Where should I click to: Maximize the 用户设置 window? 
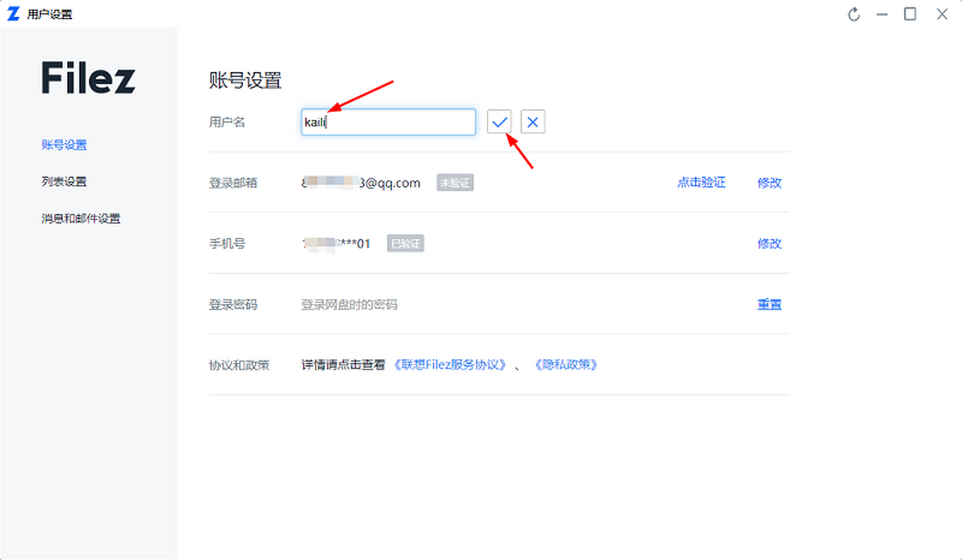tap(910, 14)
